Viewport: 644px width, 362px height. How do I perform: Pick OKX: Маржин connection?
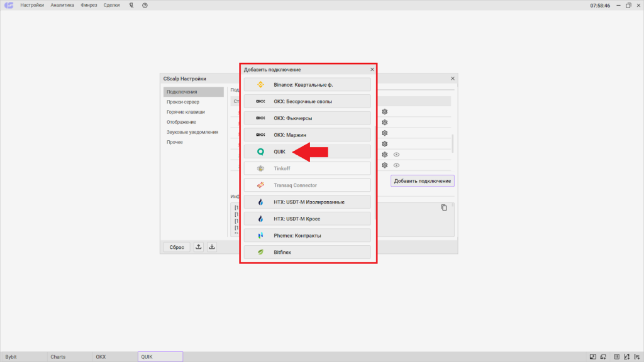point(307,135)
